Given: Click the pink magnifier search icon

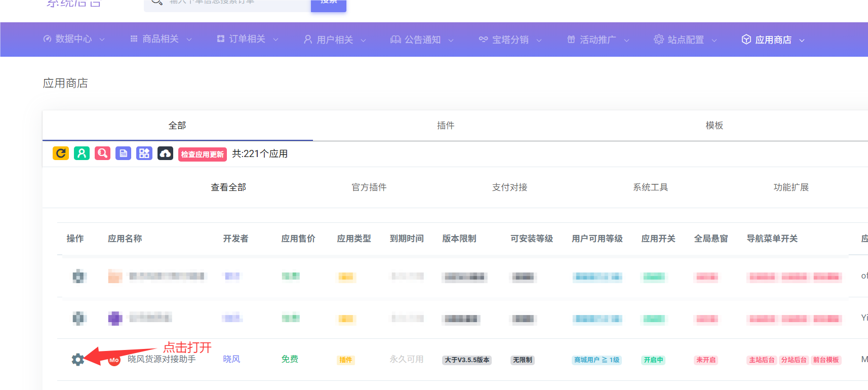Looking at the screenshot, I should pyautogui.click(x=102, y=153).
